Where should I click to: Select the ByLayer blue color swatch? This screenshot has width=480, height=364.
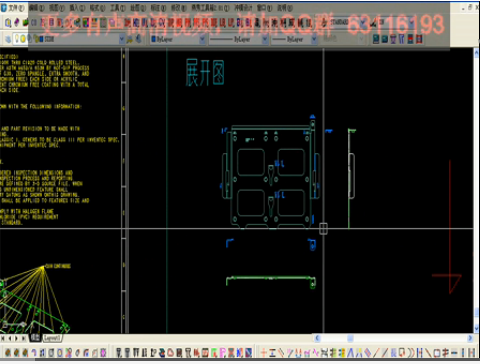point(153,39)
